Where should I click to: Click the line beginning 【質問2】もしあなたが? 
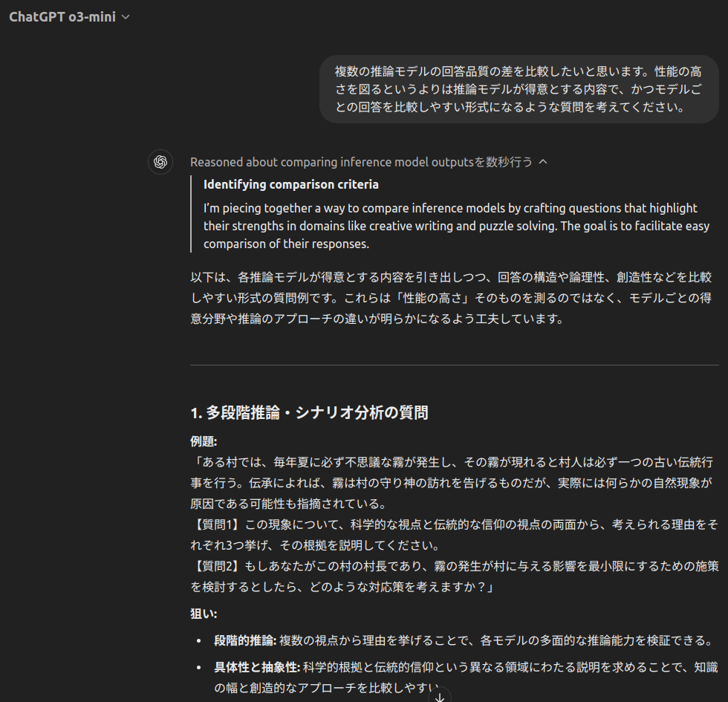455,576
